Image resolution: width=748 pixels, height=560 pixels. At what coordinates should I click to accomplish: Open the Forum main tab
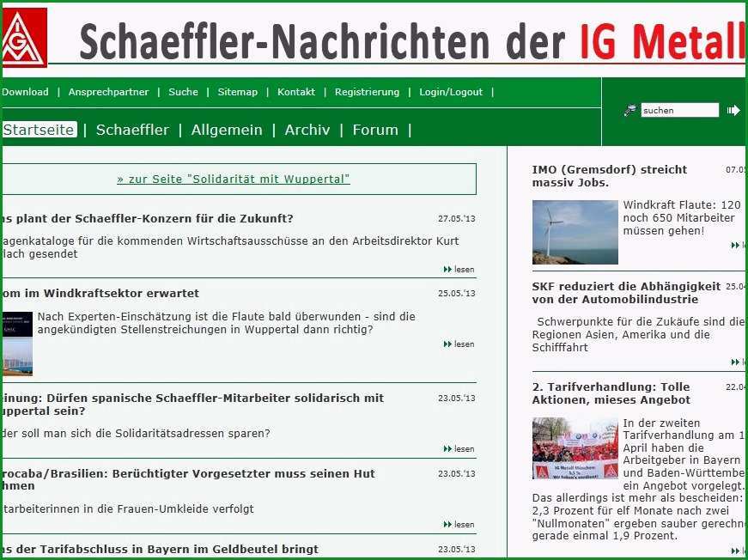(375, 130)
